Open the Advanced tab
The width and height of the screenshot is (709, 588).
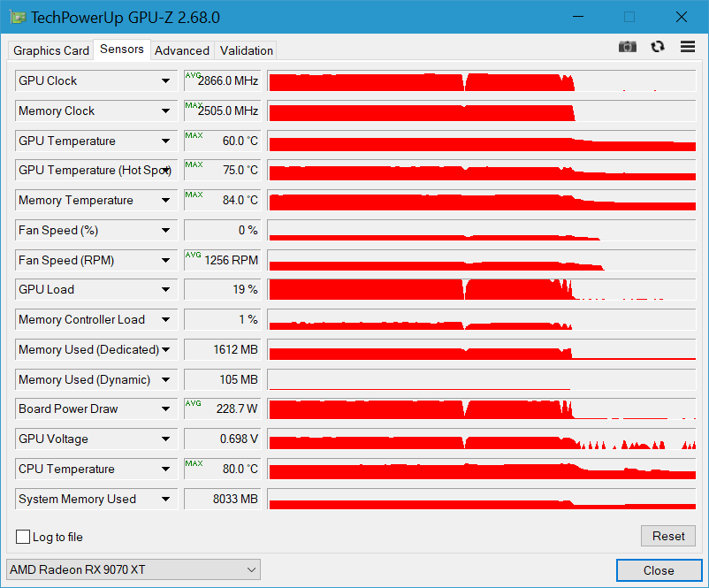point(182,50)
